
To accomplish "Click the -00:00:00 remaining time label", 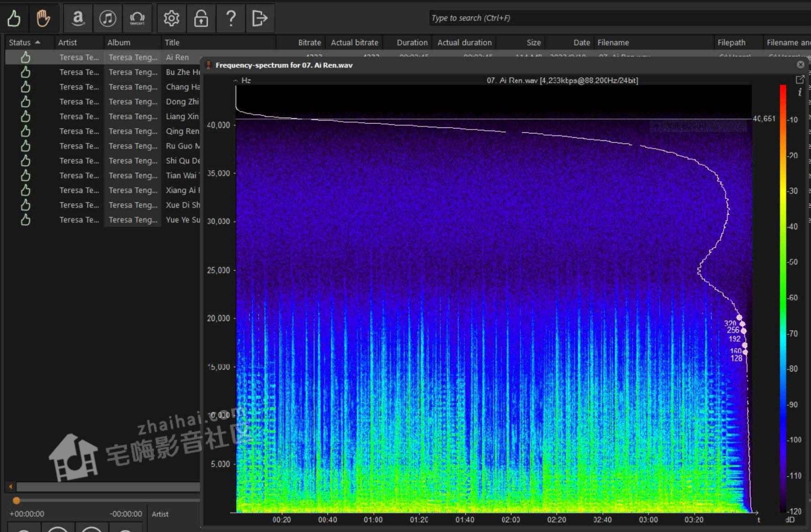I will click(x=126, y=514).
